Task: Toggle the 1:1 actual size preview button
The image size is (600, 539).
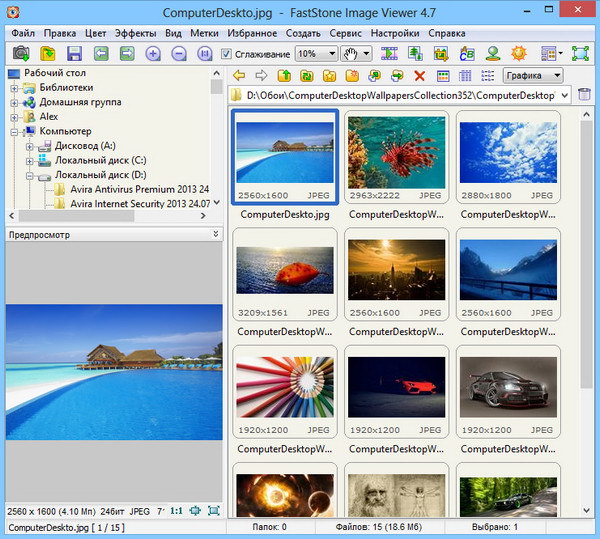Action: point(176,510)
